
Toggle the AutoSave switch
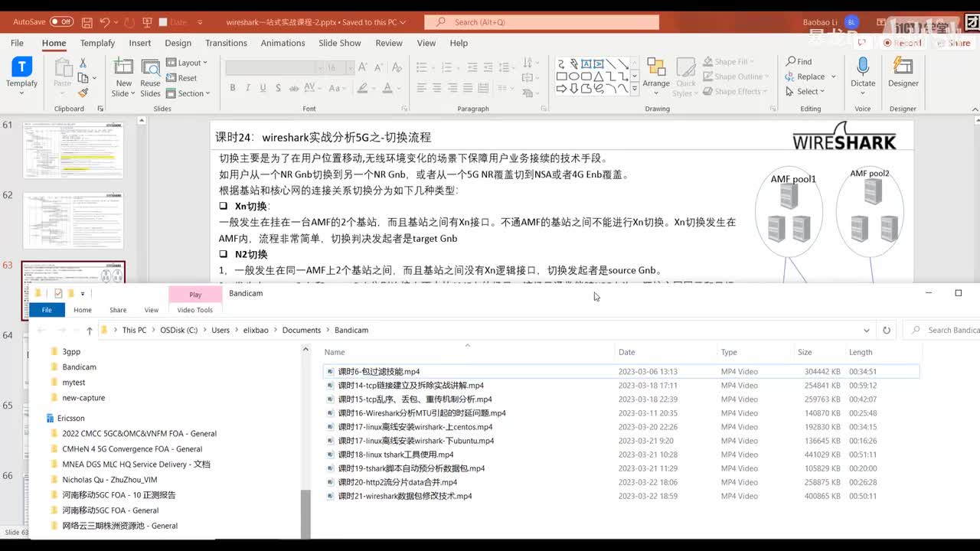coord(61,22)
